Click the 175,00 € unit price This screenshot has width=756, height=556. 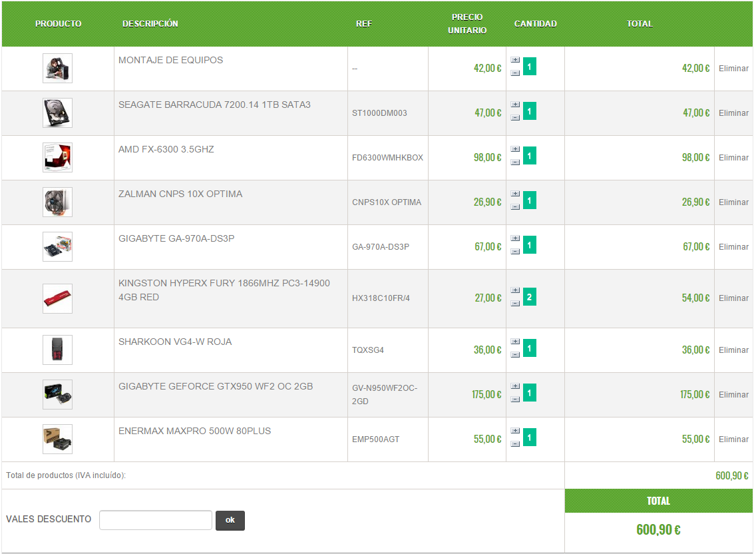tap(486, 395)
